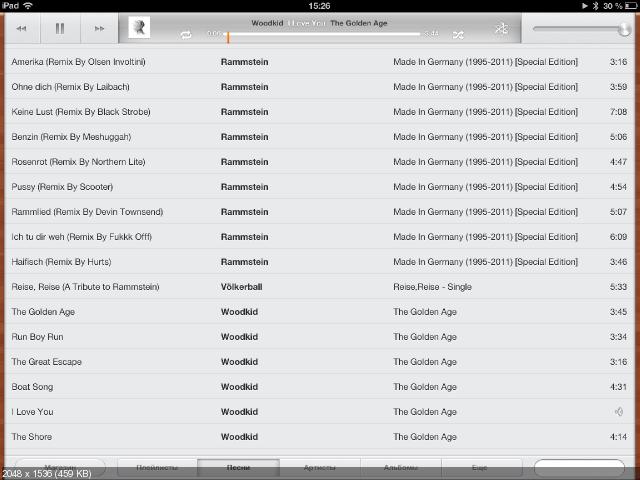The width and height of the screenshot is (640, 480).
Task: Click the Wi-Fi icon in status bar
Action: tap(27, 6)
